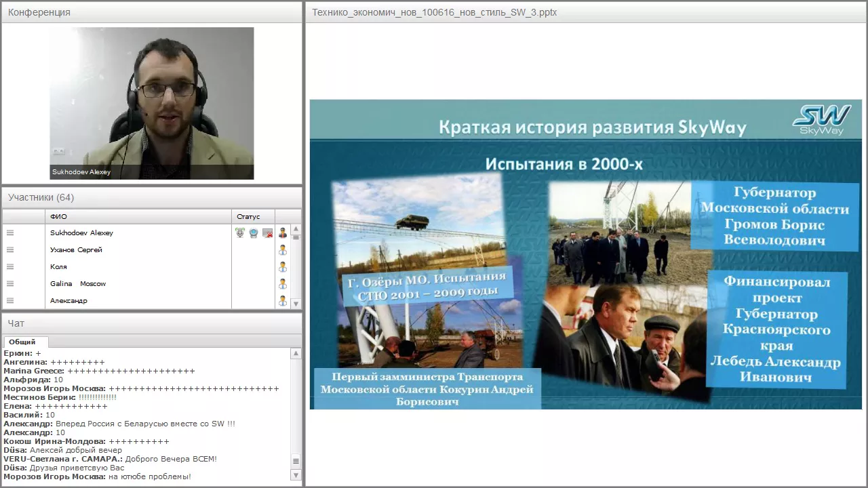Screen dimensions: 868x488
Task: Click the presentation file name title
Action: point(434,12)
